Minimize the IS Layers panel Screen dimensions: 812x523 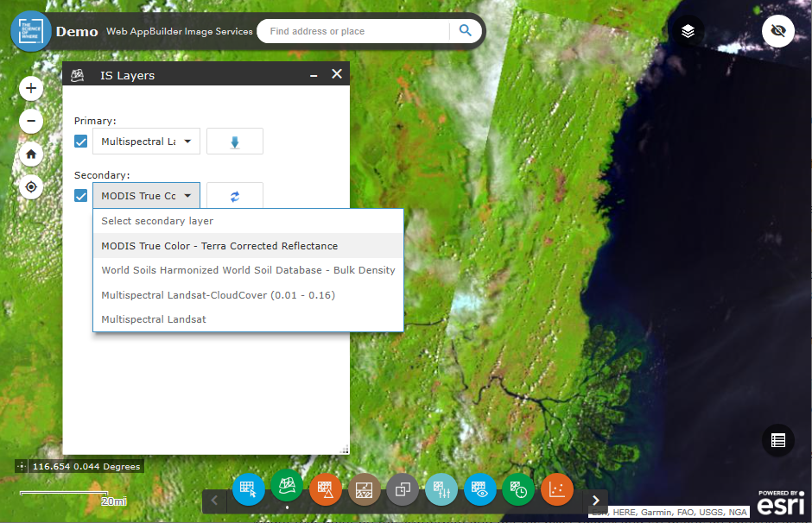(x=314, y=75)
